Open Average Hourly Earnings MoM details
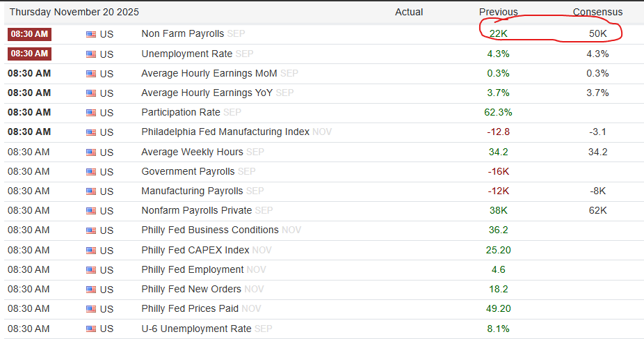The image size is (644, 339). pyautogui.click(x=209, y=73)
